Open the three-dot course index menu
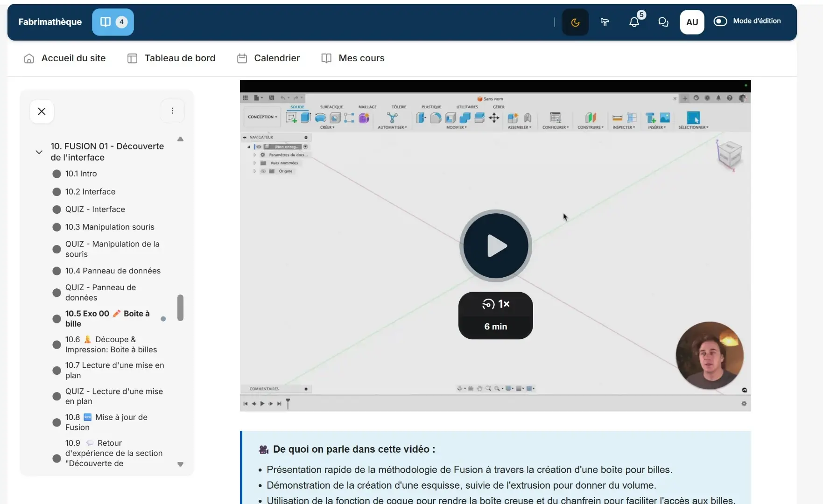 click(x=172, y=111)
